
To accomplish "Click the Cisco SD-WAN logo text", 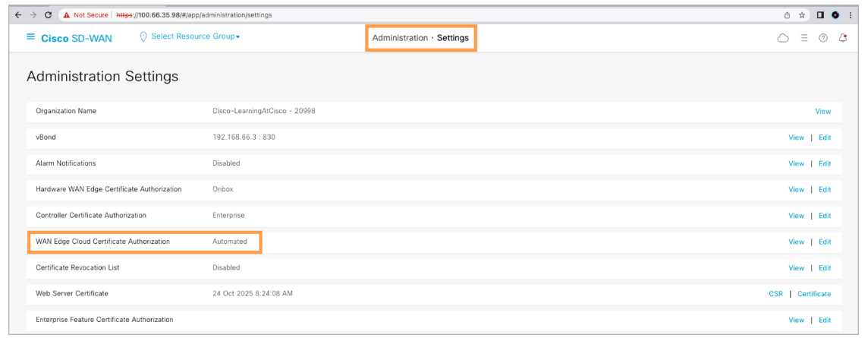I will pyautogui.click(x=77, y=38).
